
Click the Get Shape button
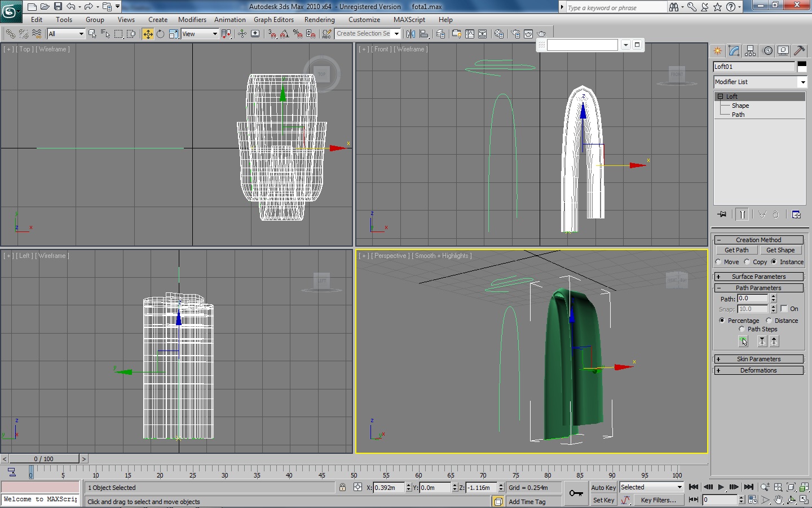(780, 250)
